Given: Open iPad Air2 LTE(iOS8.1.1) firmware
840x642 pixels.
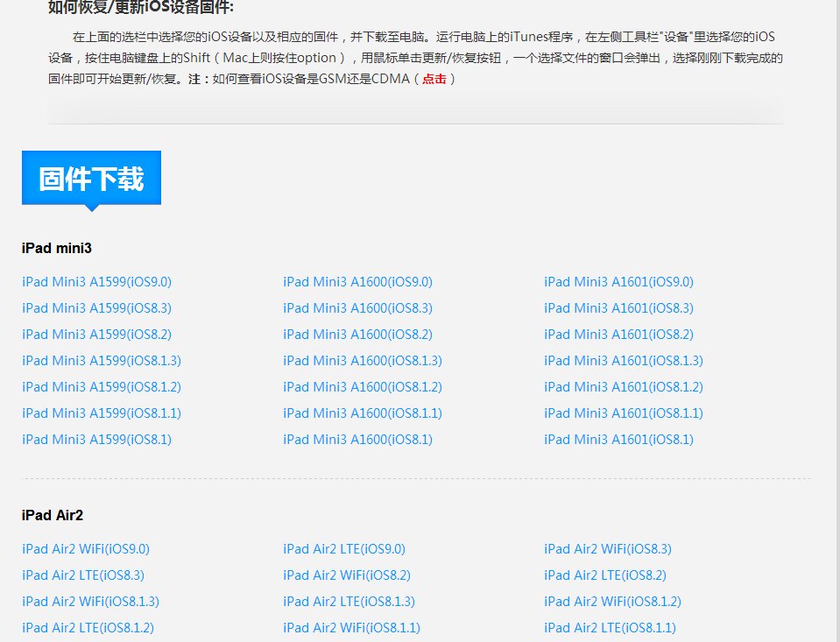Looking at the screenshot, I should (610, 628).
